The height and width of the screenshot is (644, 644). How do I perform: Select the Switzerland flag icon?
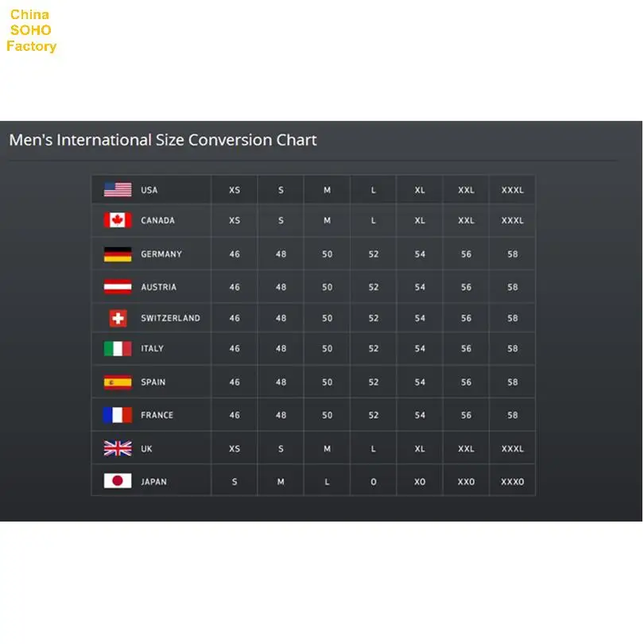point(118,318)
